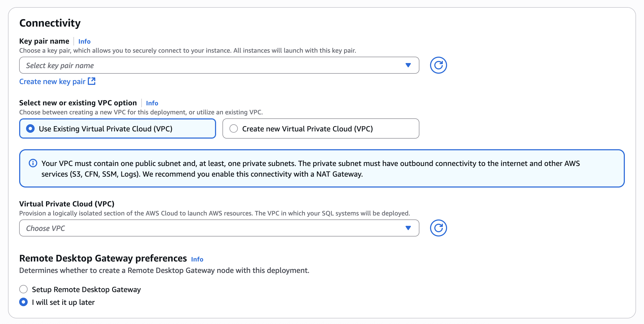Select Create new Virtual Private Cloud (VPC)

tap(233, 128)
